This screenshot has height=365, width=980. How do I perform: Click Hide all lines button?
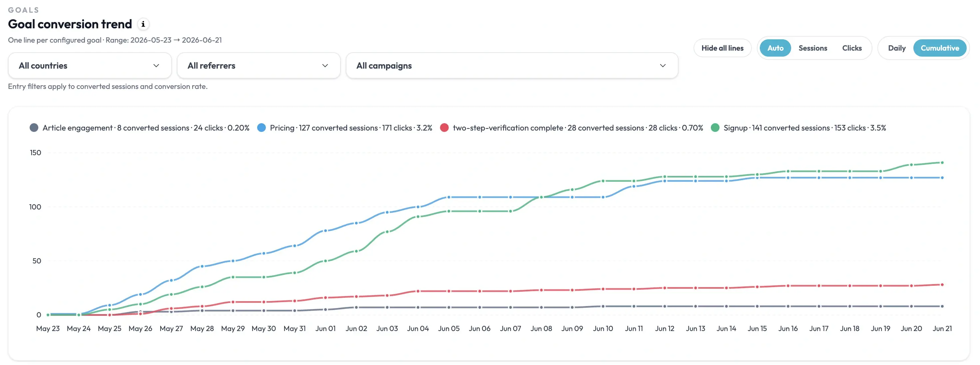pos(722,48)
